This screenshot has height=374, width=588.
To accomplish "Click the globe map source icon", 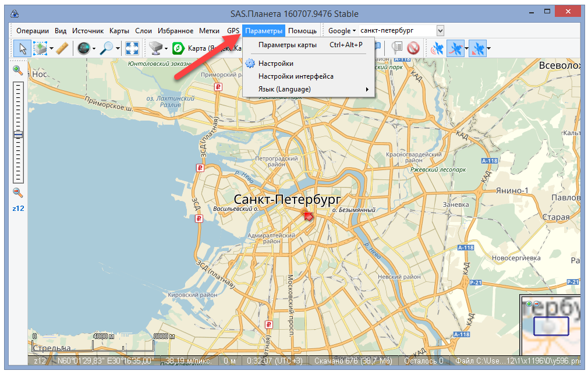I will (83, 48).
